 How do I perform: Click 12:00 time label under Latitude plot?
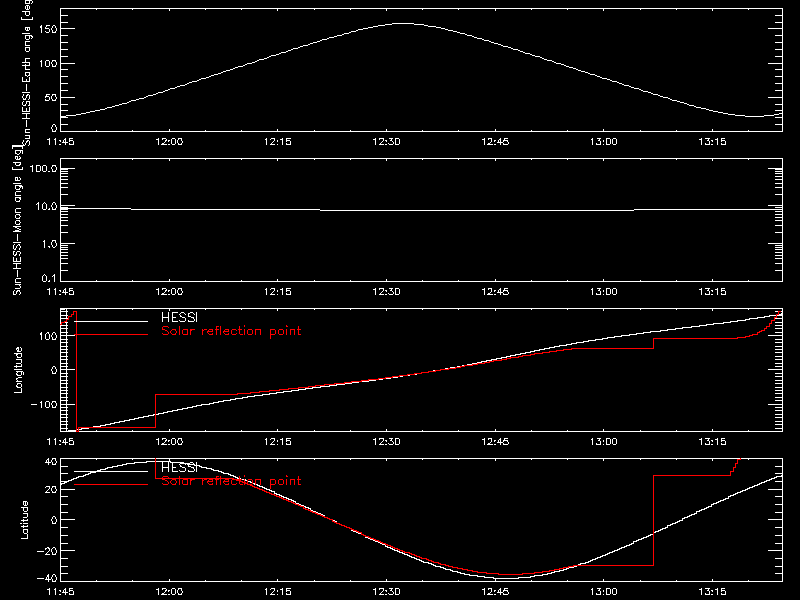coord(169,592)
